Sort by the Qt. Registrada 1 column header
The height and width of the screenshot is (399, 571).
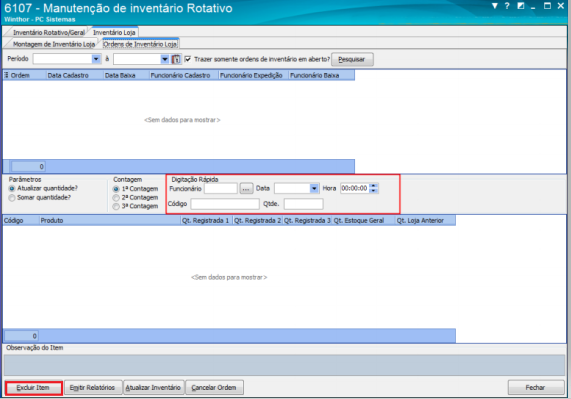coord(206,221)
